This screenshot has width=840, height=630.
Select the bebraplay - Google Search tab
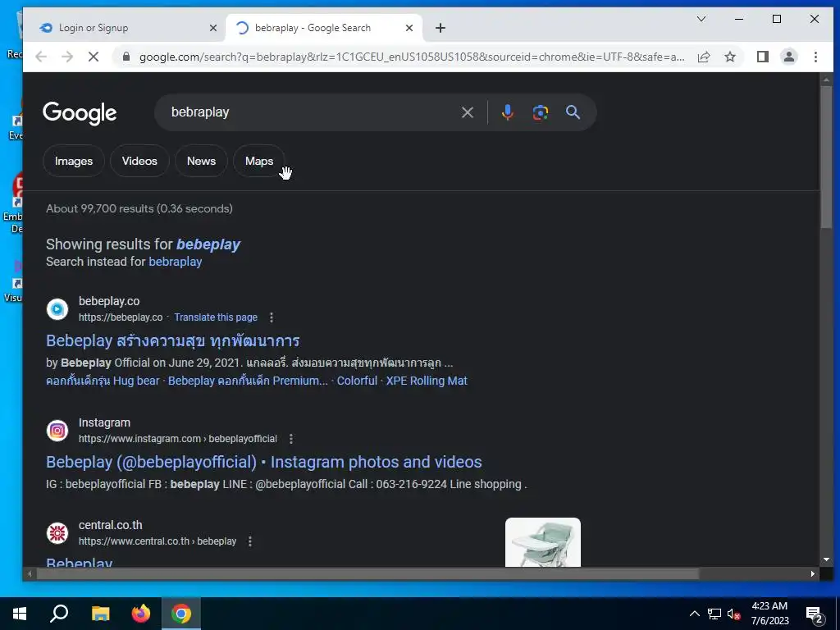click(x=323, y=28)
